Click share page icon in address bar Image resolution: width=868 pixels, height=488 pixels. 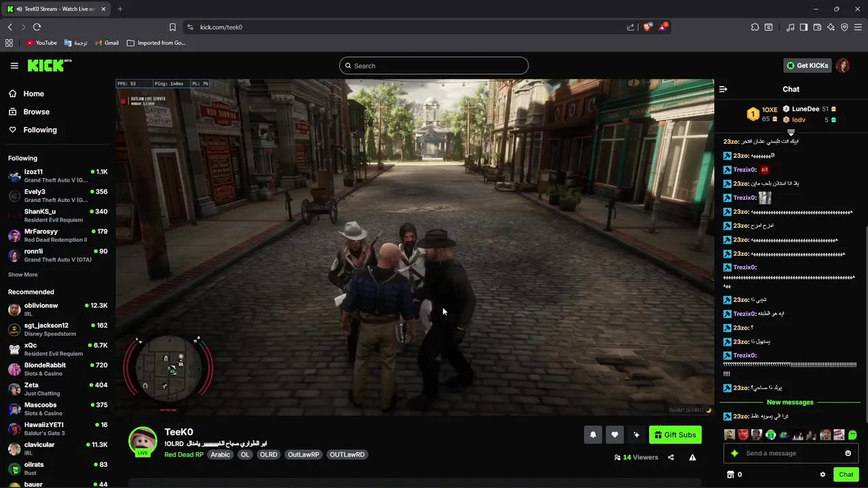pyautogui.click(x=630, y=27)
